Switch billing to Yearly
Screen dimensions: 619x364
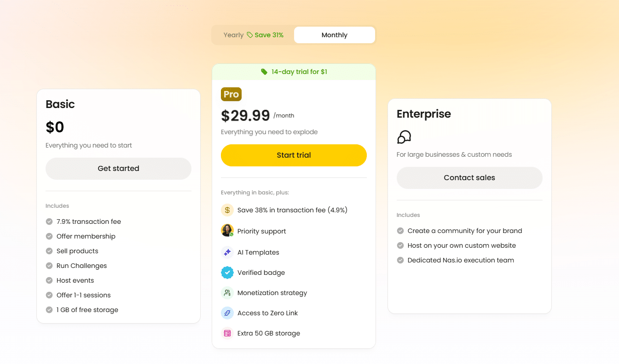tap(233, 35)
